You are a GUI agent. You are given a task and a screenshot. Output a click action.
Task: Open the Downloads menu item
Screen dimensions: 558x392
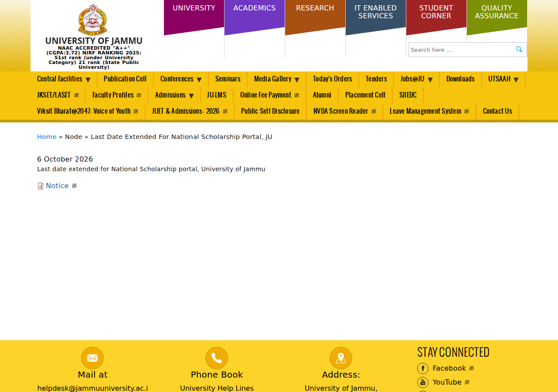click(460, 79)
